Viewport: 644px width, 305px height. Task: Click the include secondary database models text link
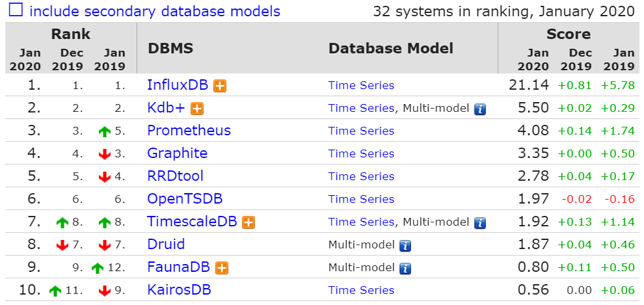[155, 11]
